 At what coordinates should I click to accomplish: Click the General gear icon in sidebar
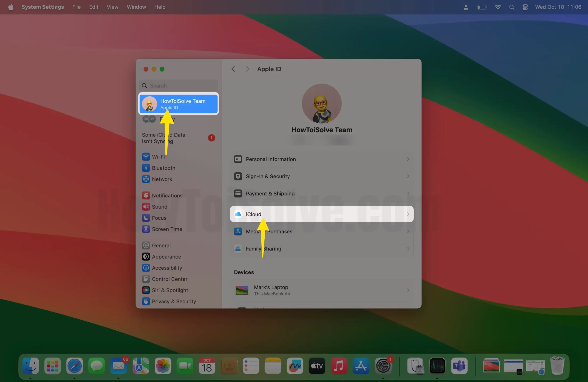[x=146, y=245]
